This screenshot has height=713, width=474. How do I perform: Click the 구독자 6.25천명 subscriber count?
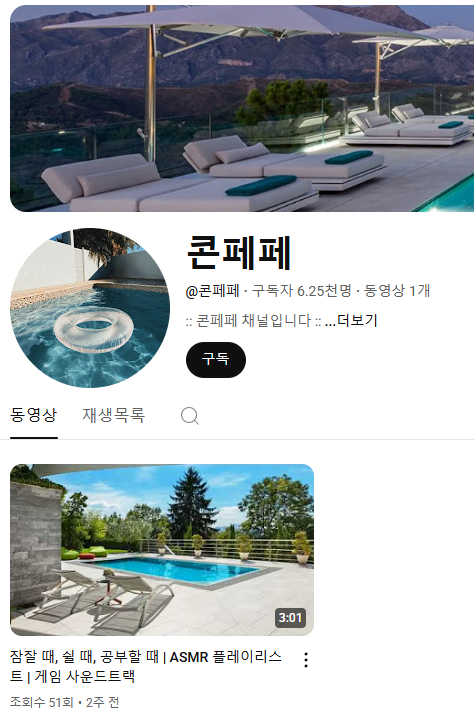coord(302,291)
